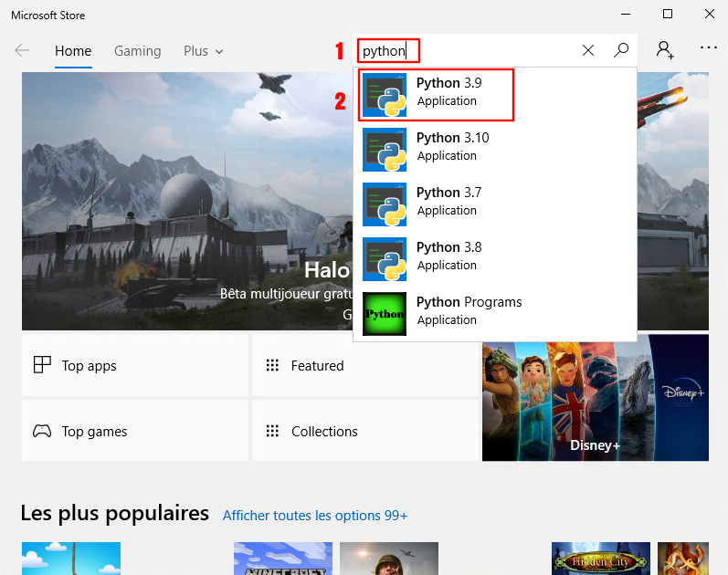Image resolution: width=728 pixels, height=575 pixels.
Task: Click the Top games controller icon
Action: pos(42,431)
